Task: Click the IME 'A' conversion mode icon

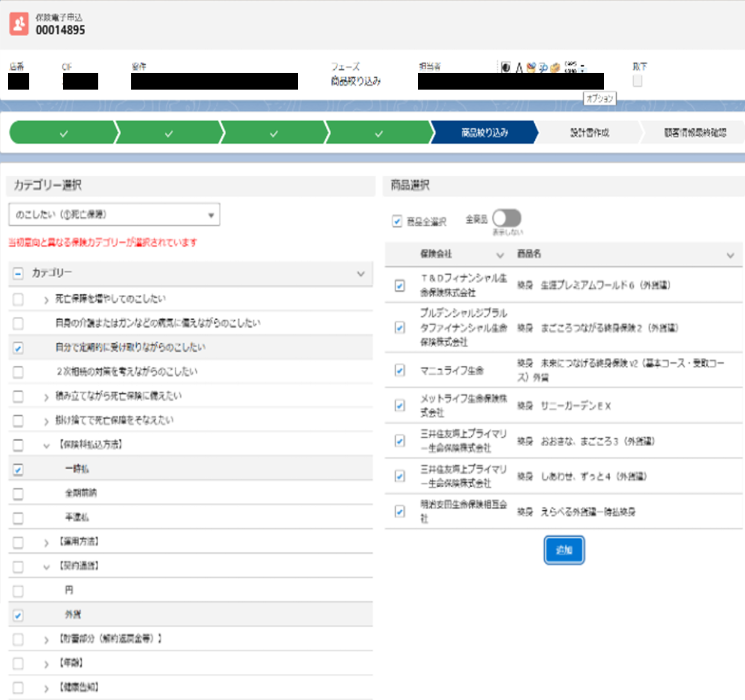Action: [x=519, y=67]
